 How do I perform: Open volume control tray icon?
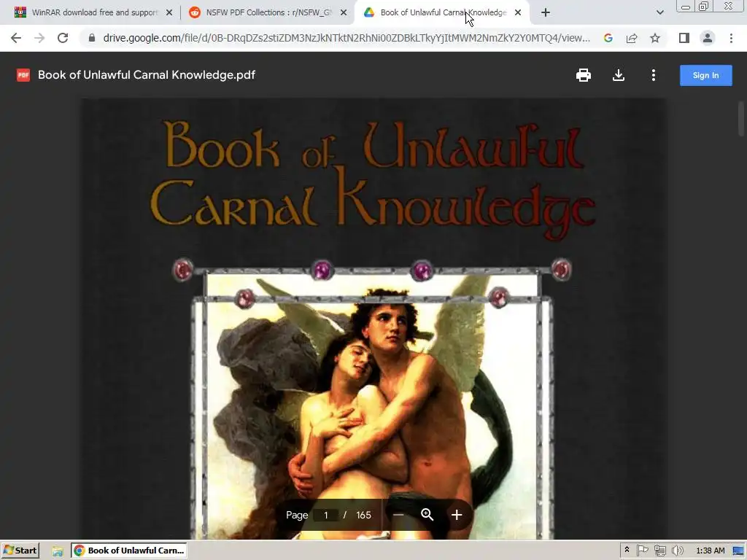[677, 551]
